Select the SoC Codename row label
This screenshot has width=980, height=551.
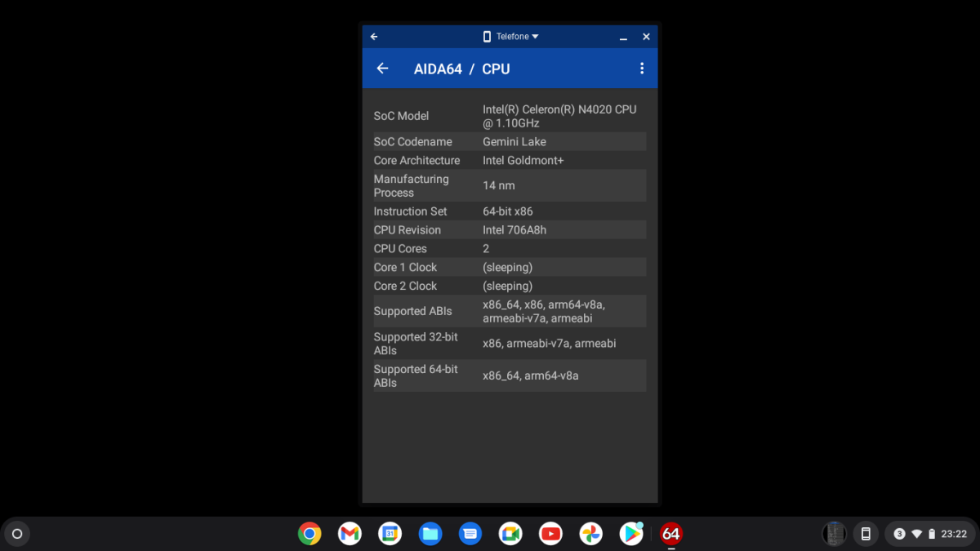click(x=412, y=141)
